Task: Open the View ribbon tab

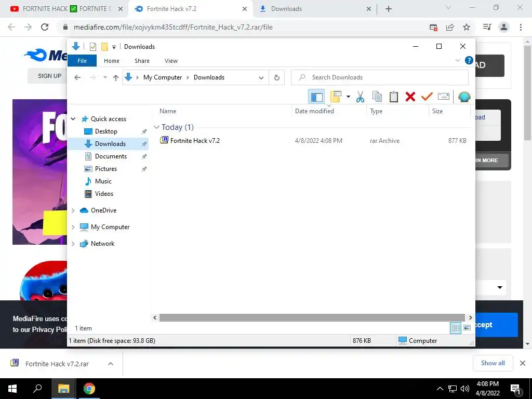Action: 171,61
